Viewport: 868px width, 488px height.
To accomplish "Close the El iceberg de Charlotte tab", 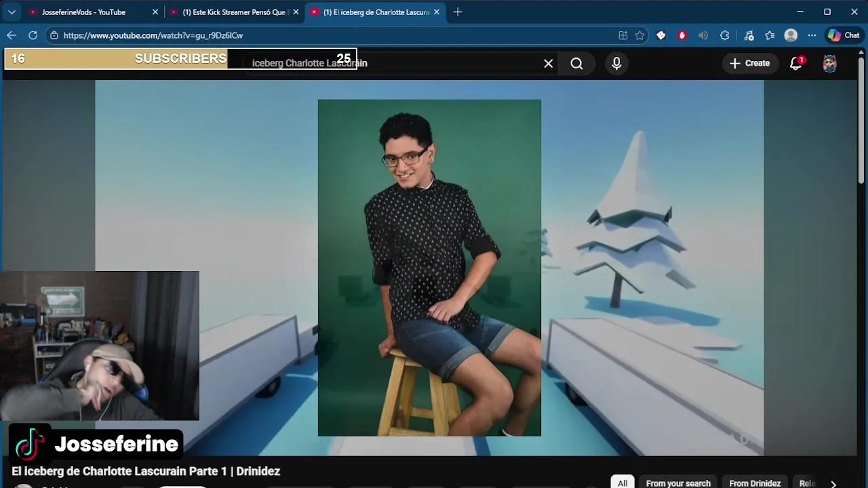I will [x=436, y=12].
